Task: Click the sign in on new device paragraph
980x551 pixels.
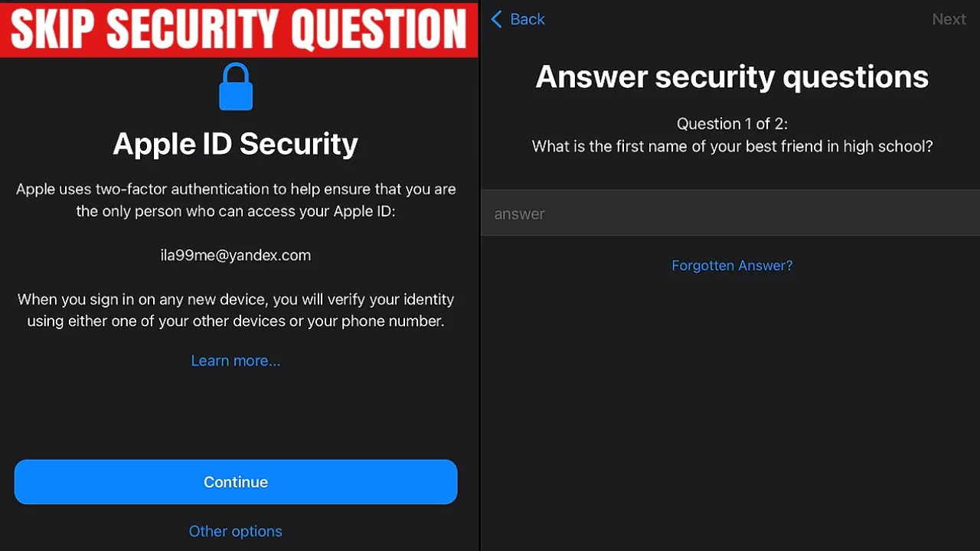Action: pos(236,310)
